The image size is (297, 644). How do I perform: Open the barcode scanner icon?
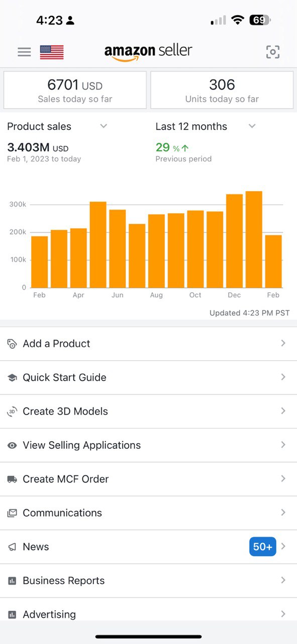click(273, 52)
